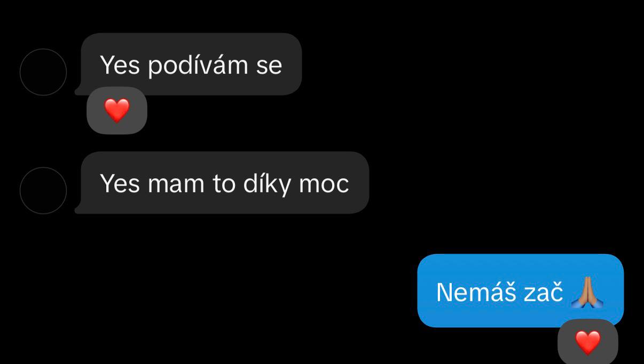Open the gray reaction badge on the blue message

tap(587, 342)
